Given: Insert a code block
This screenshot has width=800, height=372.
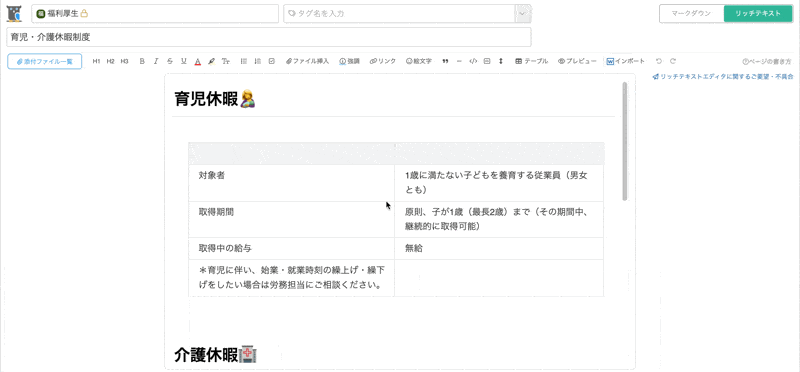Looking at the screenshot, I should point(473,61).
